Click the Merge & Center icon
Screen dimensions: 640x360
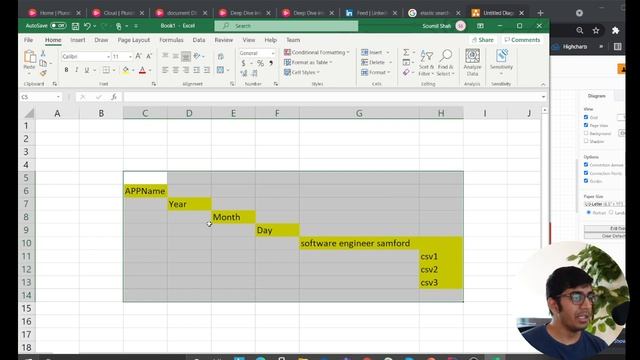pyautogui.click(x=220, y=70)
